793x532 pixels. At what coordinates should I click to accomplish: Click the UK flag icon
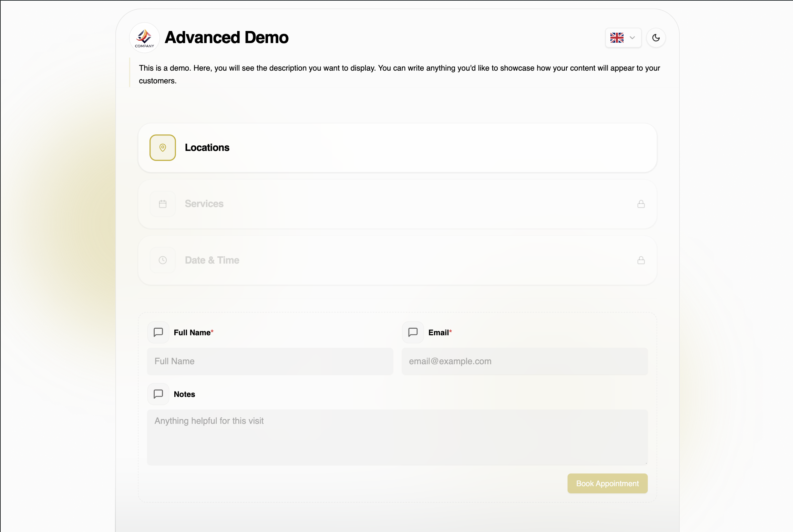[617, 38]
